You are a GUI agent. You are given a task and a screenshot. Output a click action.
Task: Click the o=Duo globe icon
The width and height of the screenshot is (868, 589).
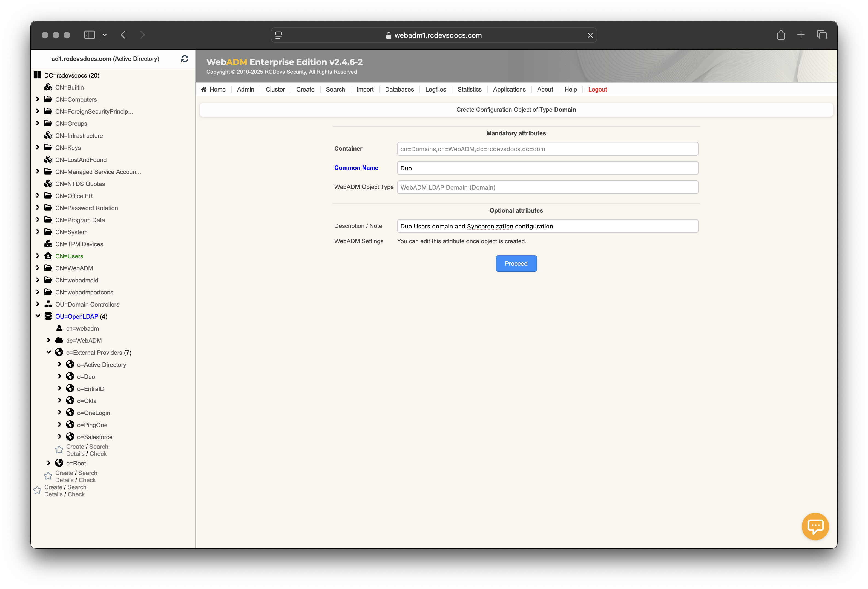pos(70,376)
